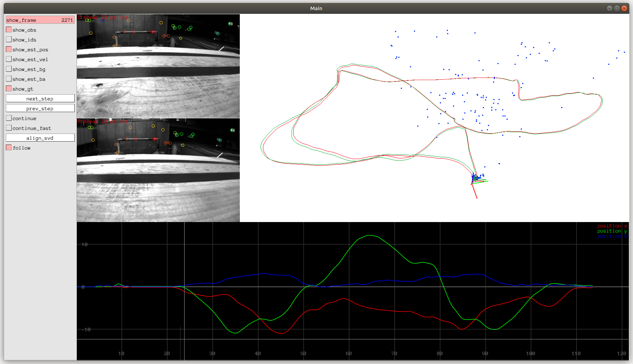Enable the show_ids checkbox
The height and width of the screenshot is (364, 633).
[9, 39]
